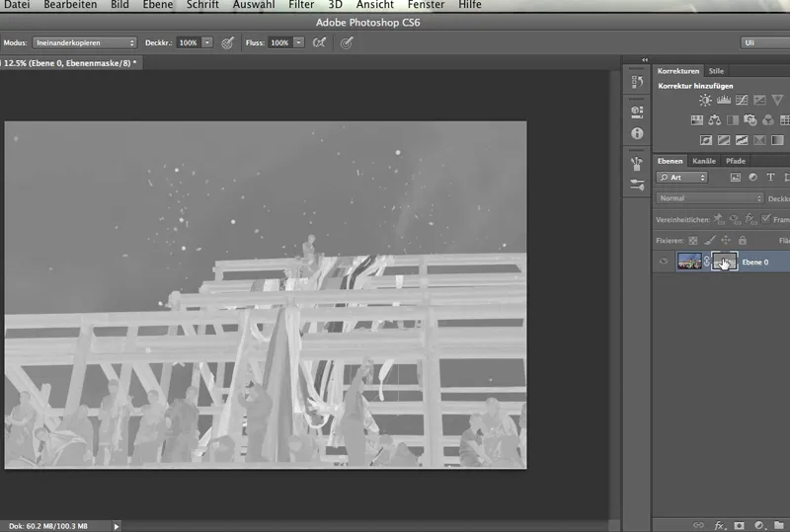Switch to the Stile tab
This screenshot has width=790, height=532.
[716, 71]
